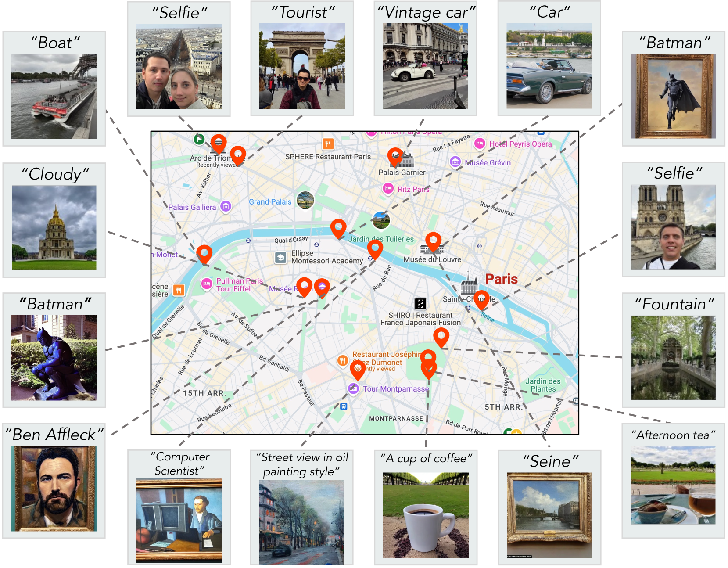The image size is (728, 568).
Task: Click the "Ellipse Montessori Academy" label
Action: [x=327, y=257]
